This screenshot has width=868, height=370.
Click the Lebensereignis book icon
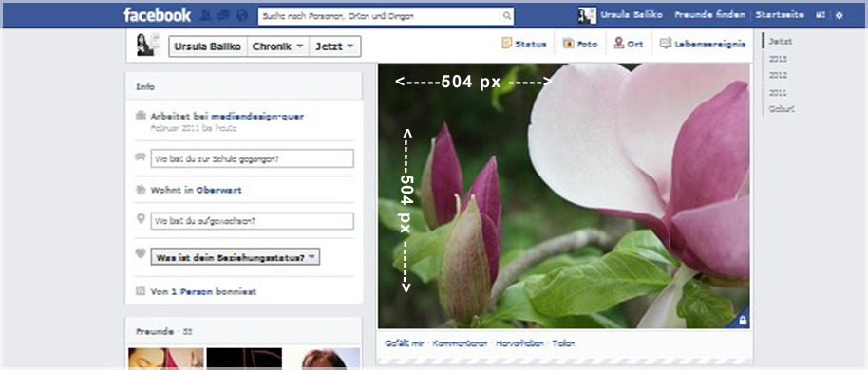[x=666, y=43]
